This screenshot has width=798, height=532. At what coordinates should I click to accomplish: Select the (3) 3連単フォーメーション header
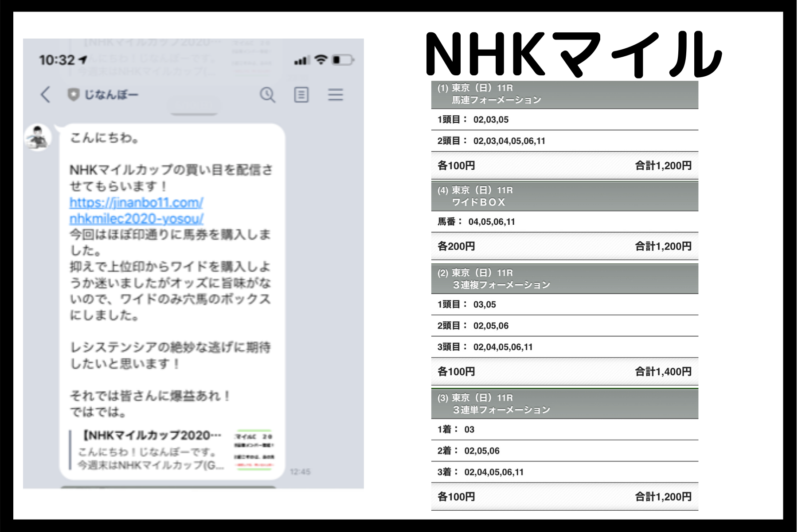pyautogui.click(x=564, y=404)
